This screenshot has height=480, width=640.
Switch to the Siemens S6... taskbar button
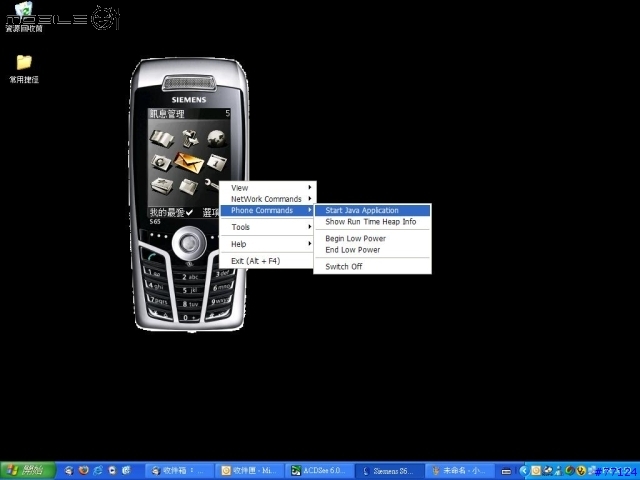pyautogui.click(x=389, y=471)
